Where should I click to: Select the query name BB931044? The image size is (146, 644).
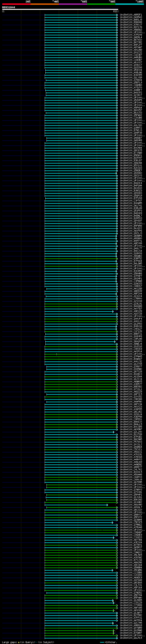(8, 7)
